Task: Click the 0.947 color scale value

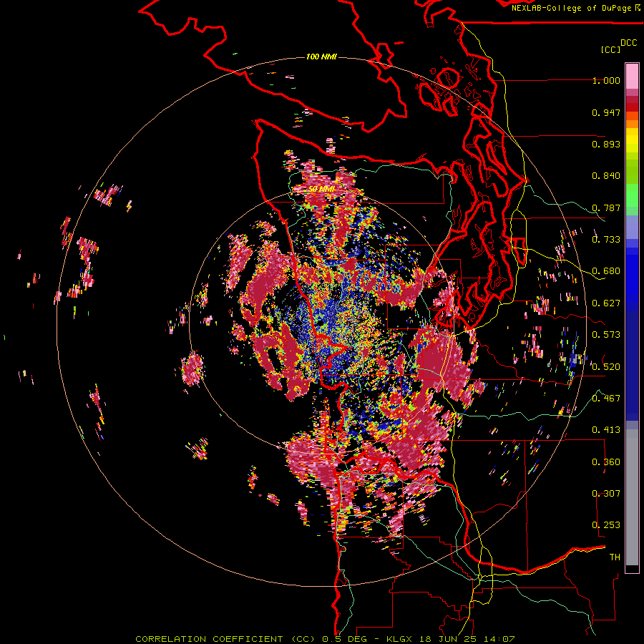Action: click(606, 112)
